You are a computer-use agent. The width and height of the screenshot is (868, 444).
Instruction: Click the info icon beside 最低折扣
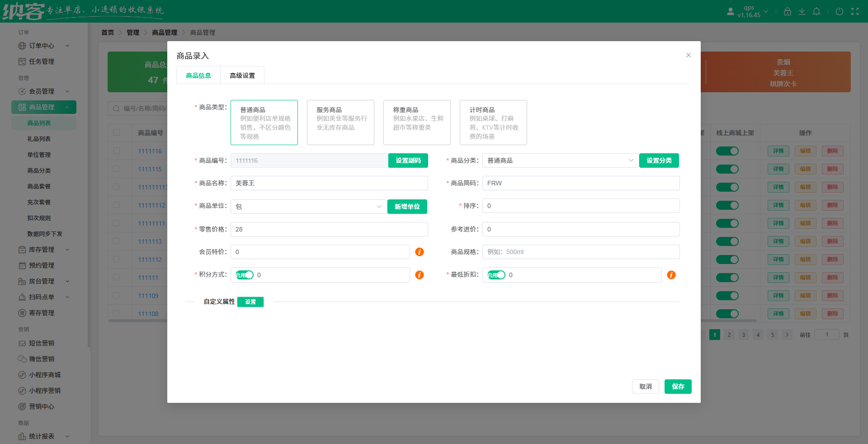click(x=671, y=275)
